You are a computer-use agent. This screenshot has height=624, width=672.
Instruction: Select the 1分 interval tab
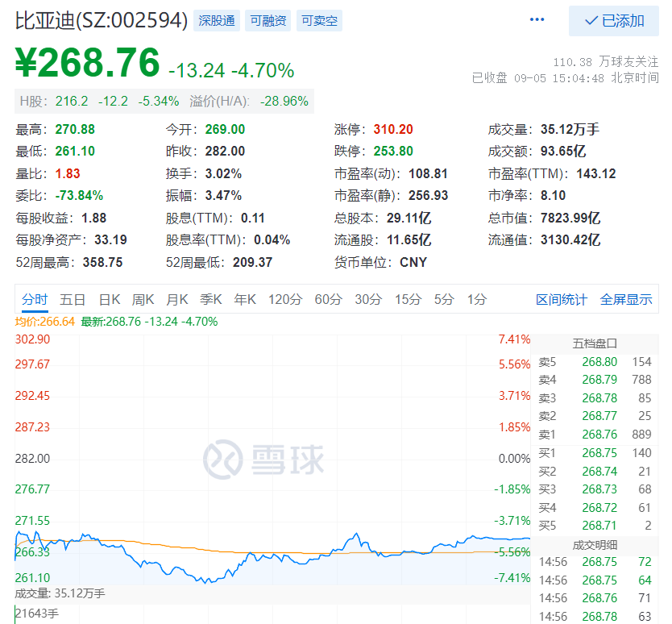pyautogui.click(x=477, y=299)
